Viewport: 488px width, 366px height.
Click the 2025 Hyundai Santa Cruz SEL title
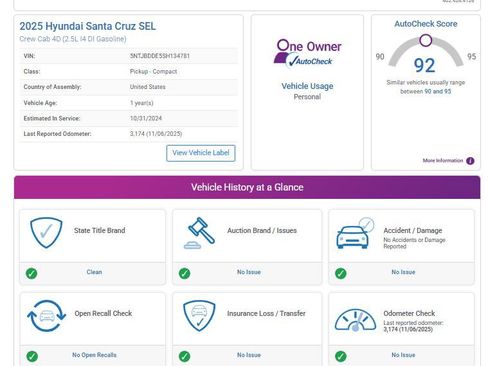[x=87, y=26]
